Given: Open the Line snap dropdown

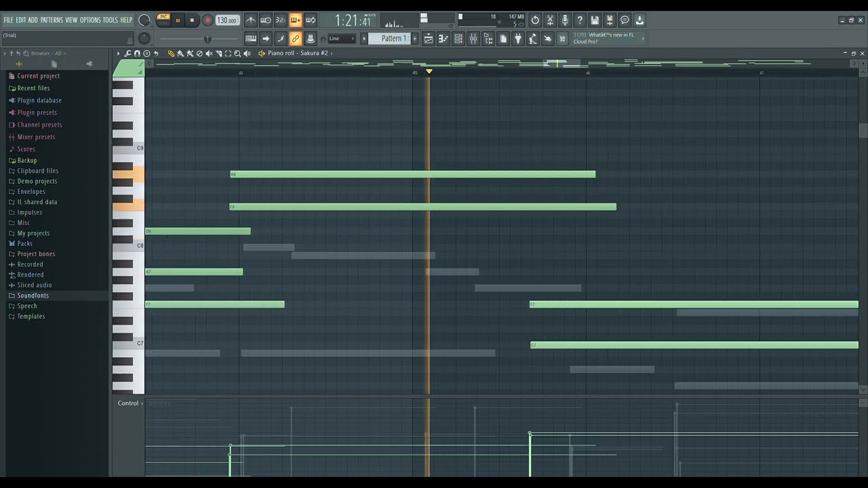Looking at the screenshot, I should coord(342,39).
